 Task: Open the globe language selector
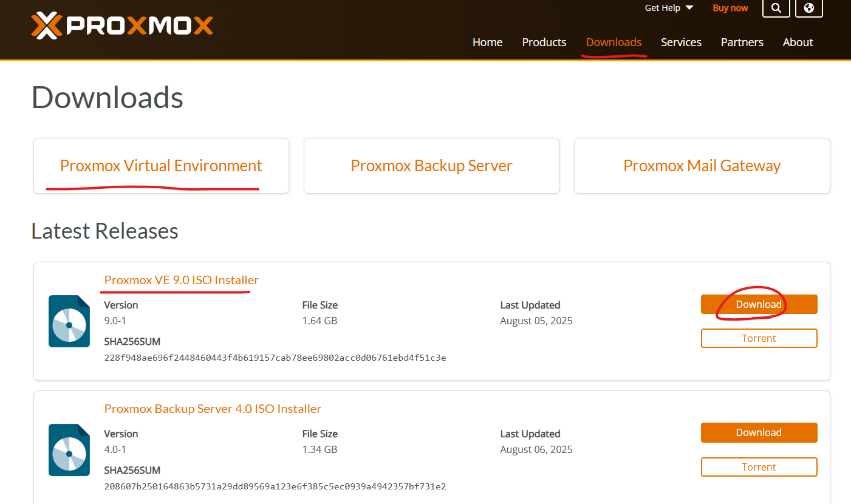tap(808, 8)
